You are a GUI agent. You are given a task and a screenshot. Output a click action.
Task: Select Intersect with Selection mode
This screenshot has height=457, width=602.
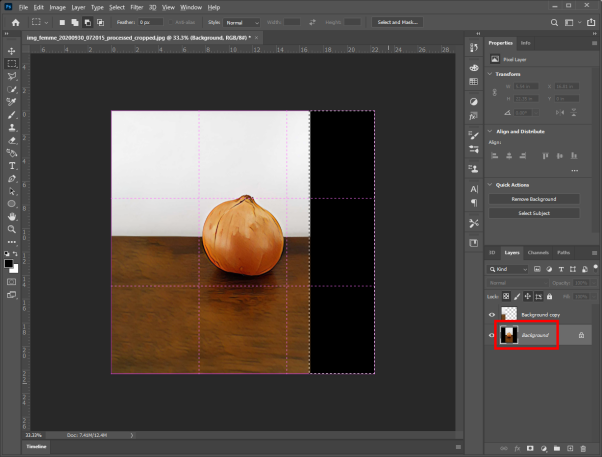(x=101, y=23)
